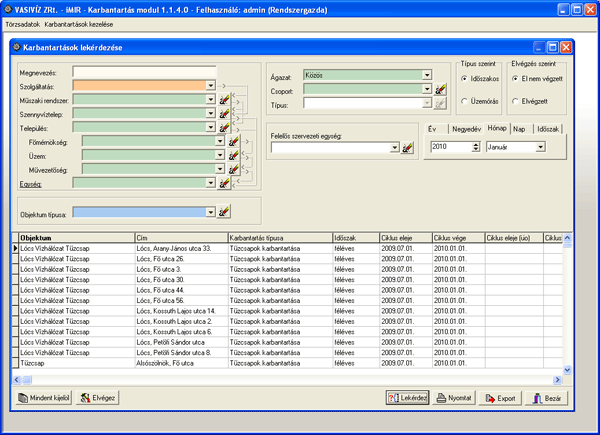The height and width of the screenshot is (435, 600).
Task: Click the eraser icon beside Felelős szervezeti egység
Action: 407,147
